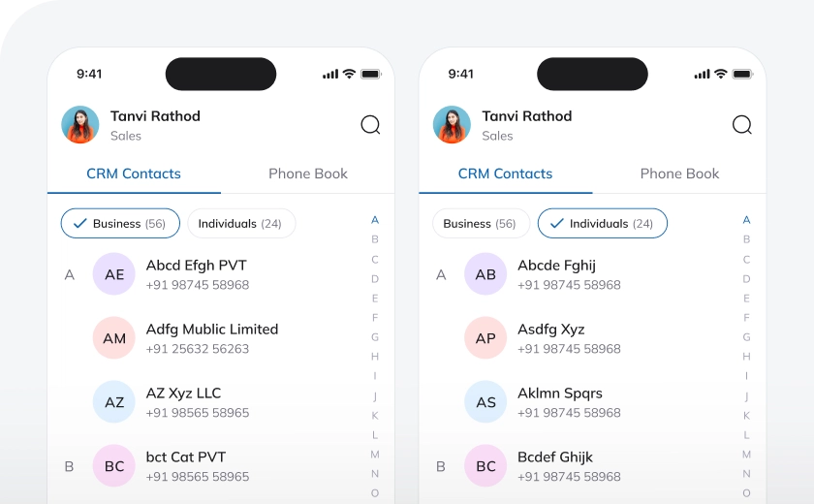The image size is (814, 504).
Task: Tap the AZ avatar for AZ Xyz LLC
Action: pos(114,402)
